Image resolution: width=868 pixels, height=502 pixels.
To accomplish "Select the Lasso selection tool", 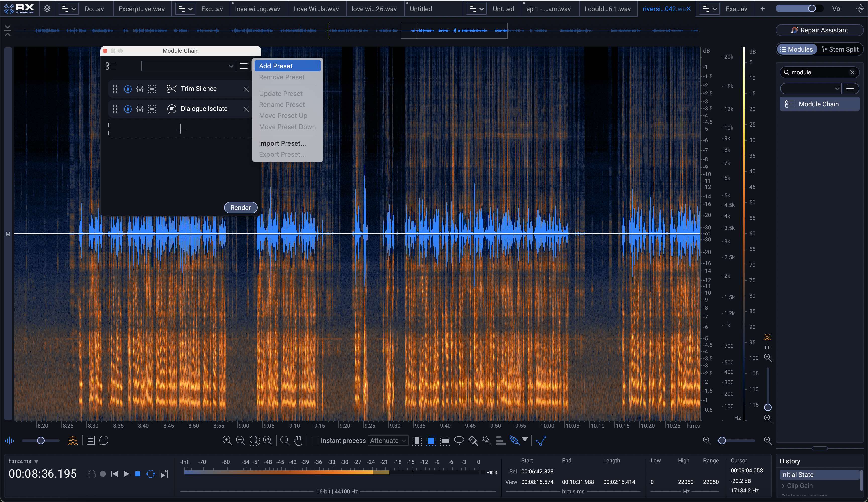I will (x=459, y=440).
